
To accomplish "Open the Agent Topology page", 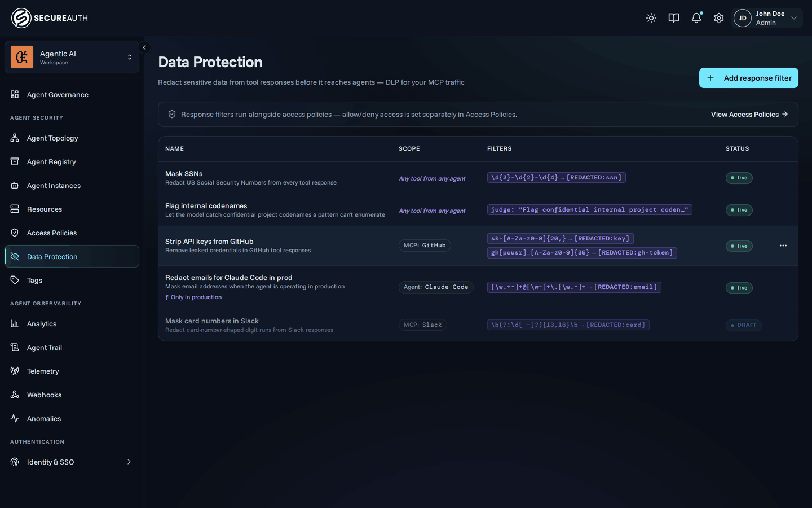I will click(x=72, y=138).
